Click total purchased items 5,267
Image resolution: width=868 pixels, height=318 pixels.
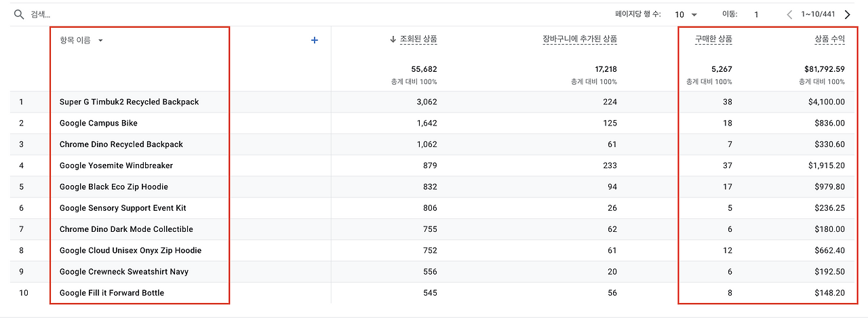click(721, 69)
